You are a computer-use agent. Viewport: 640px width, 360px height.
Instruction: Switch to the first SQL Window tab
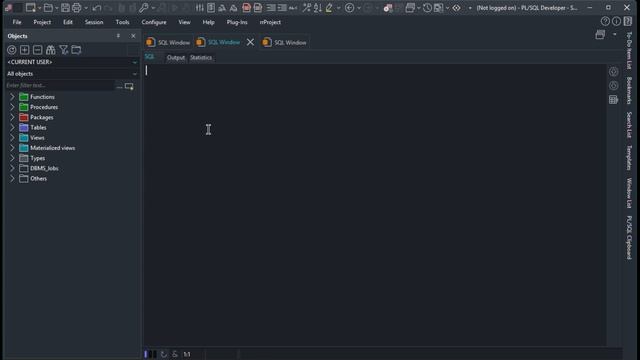168,42
